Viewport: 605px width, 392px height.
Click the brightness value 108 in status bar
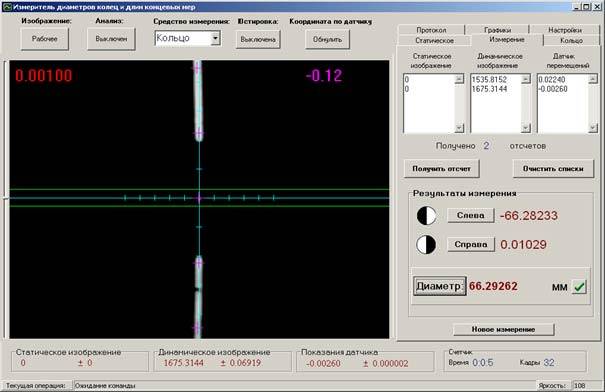coord(580,385)
